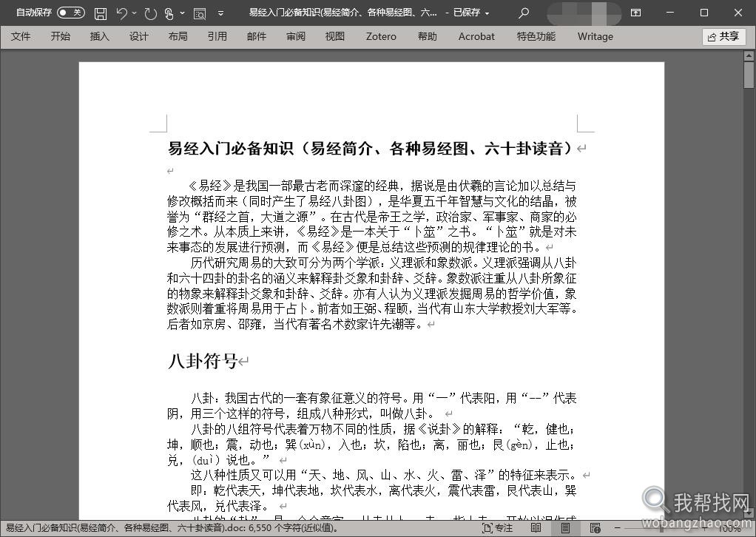Toggle the AutoSave (自动保存) switch
The height and width of the screenshot is (537, 756).
(71, 13)
